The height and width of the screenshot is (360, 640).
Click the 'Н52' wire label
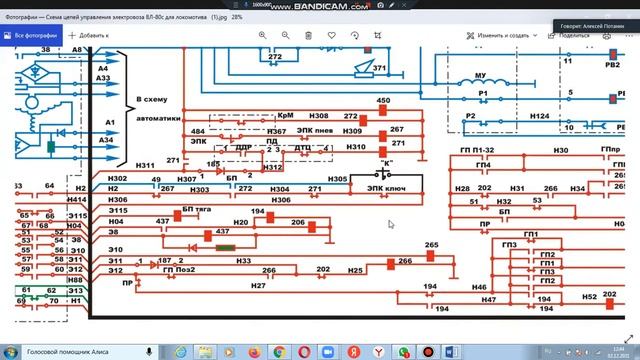[589, 297]
